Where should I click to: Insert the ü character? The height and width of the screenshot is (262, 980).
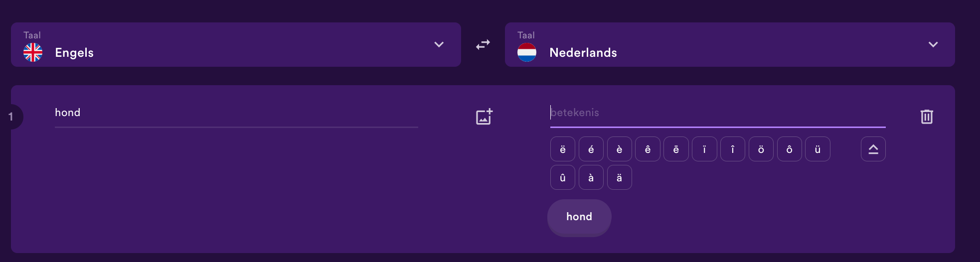click(x=817, y=149)
